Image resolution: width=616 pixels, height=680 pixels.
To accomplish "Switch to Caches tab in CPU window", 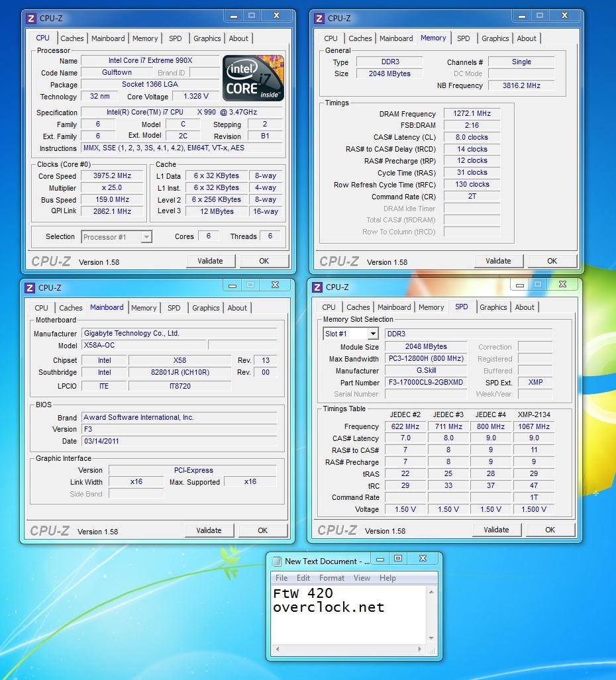I will point(72,38).
